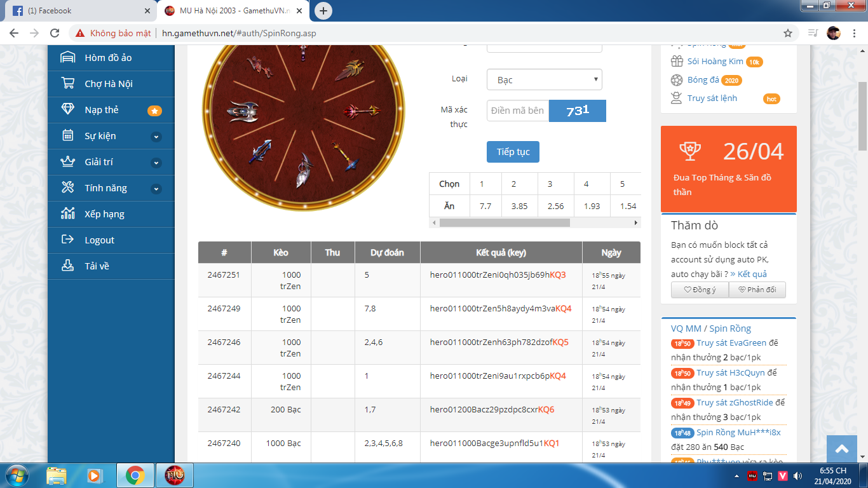Expand the Giải trí sidebar menu
The width and height of the screenshot is (868, 488).
(x=156, y=163)
